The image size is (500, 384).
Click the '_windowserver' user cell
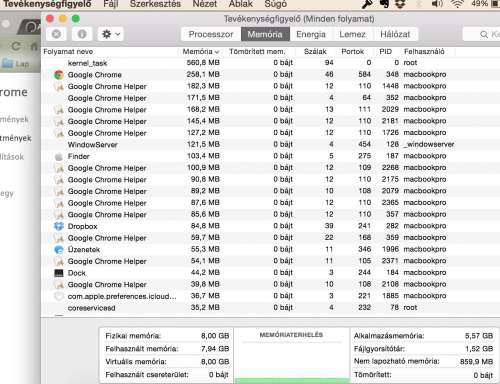tap(429, 145)
